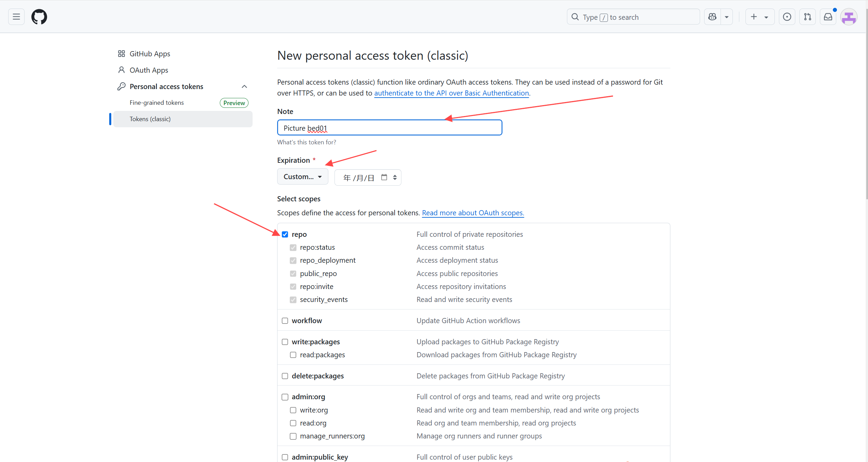The width and height of the screenshot is (868, 462).
Task: Open Read more about OAuth scopes link
Action: pyautogui.click(x=473, y=213)
